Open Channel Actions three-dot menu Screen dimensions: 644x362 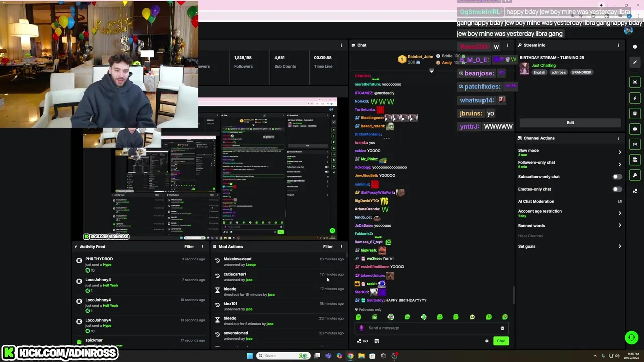[618, 138]
